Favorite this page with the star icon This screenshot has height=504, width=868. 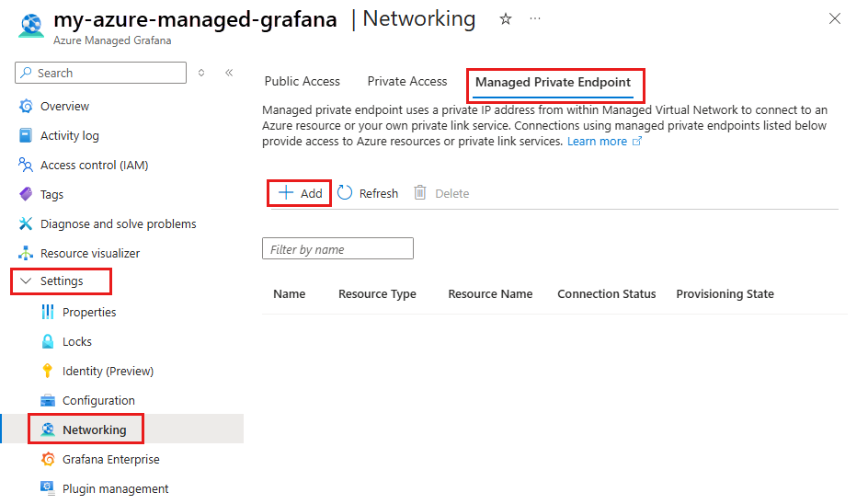[x=506, y=19]
